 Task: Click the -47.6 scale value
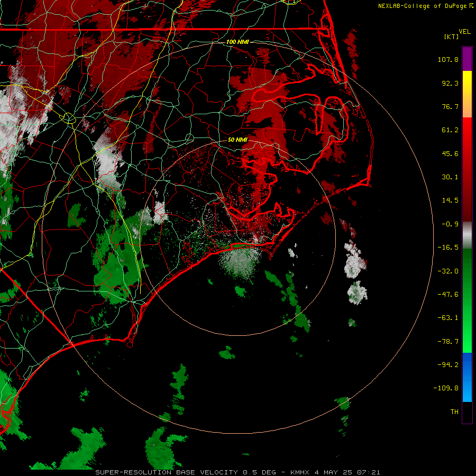[x=448, y=295]
